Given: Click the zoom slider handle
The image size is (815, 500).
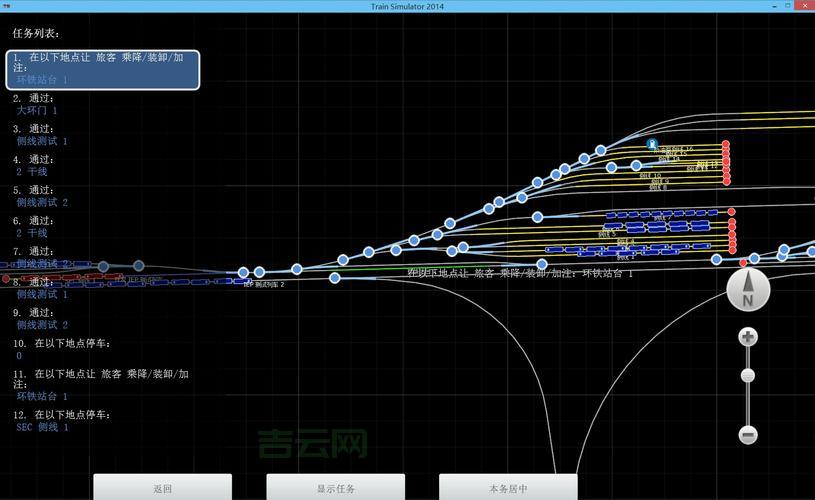Looking at the screenshot, I should 748,376.
